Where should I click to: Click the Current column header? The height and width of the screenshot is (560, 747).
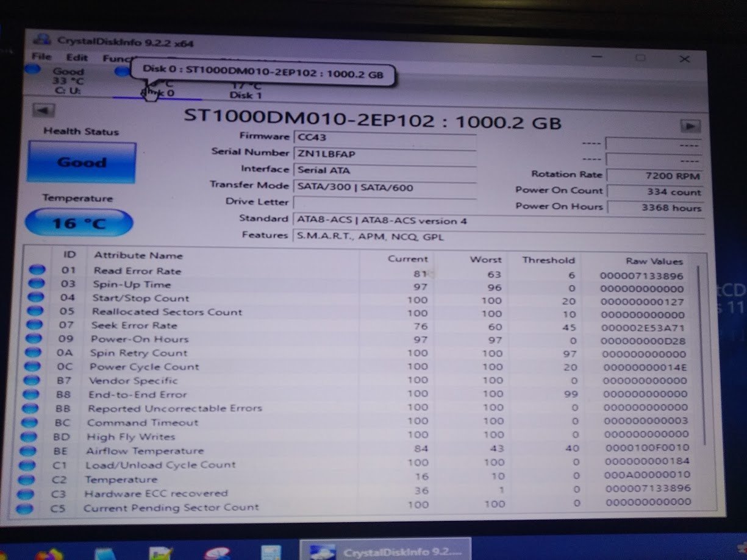[408, 258]
